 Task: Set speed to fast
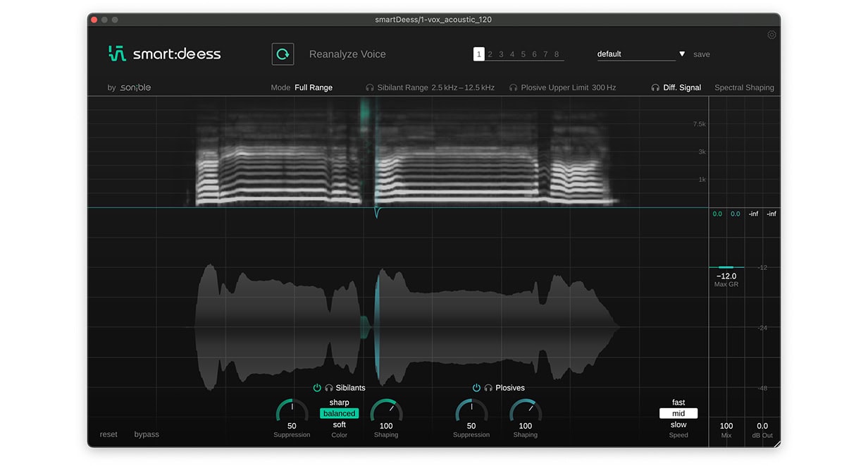[678, 403]
